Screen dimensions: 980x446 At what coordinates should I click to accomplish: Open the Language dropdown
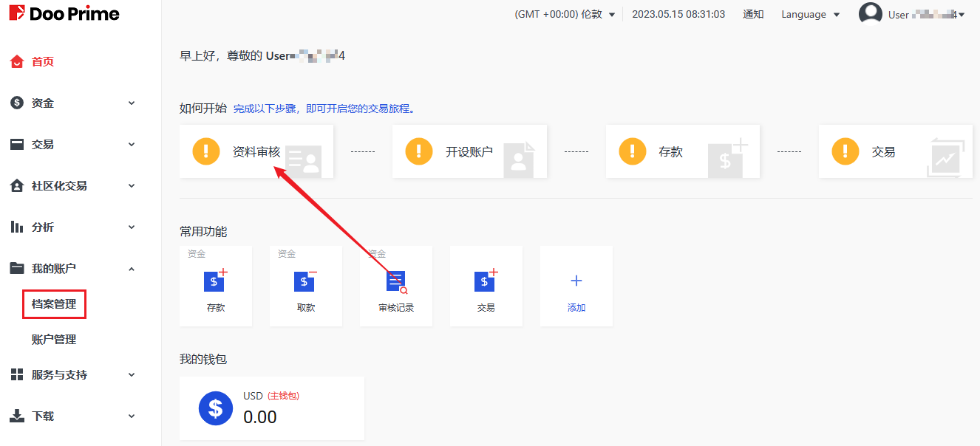[810, 15]
